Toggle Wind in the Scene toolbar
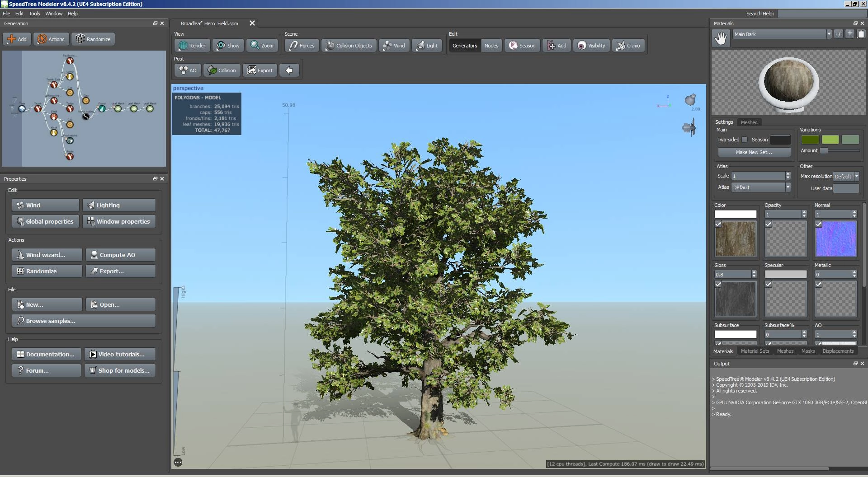Image resolution: width=868 pixels, height=477 pixels. pos(394,46)
